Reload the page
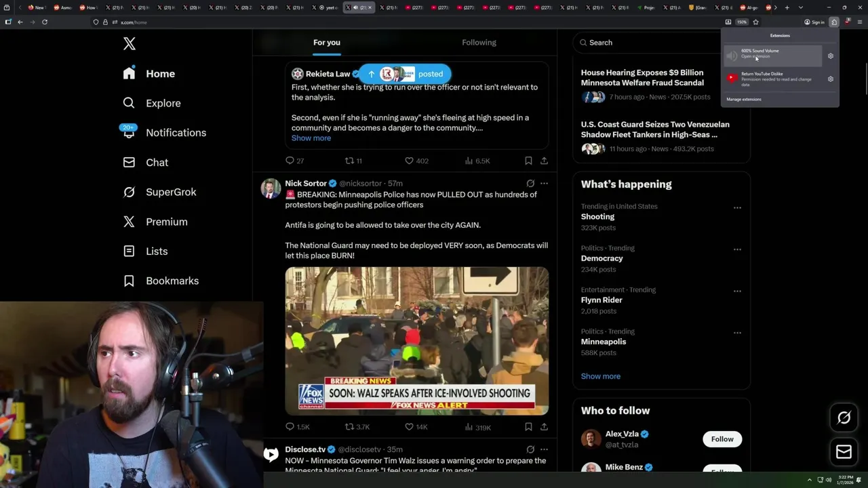868x488 pixels. pos(45,22)
